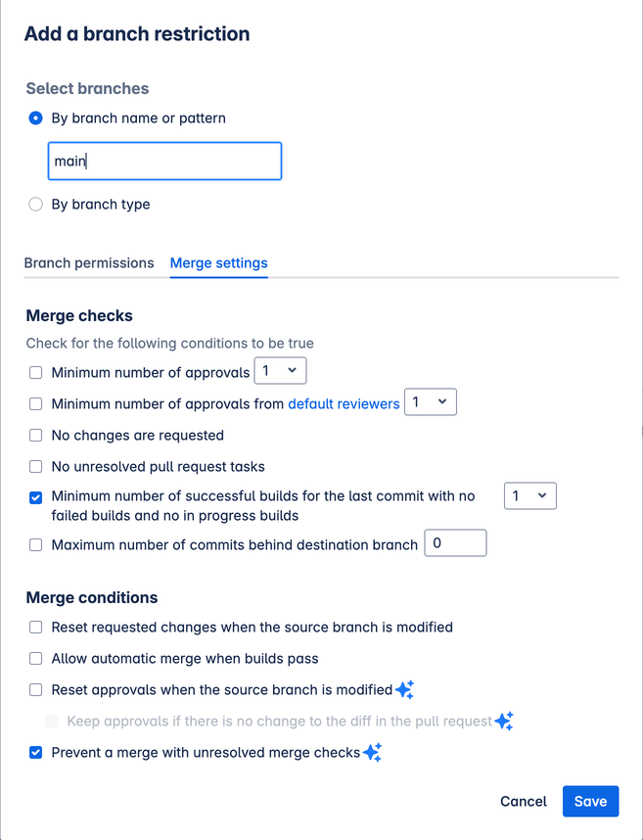Click the sparkle icon beside "Prevent a merge with unresolved merge checks"
The width and height of the screenshot is (643, 840).
(370, 752)
